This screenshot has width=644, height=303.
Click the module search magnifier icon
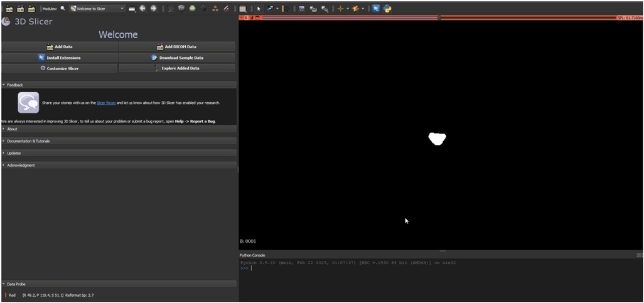63,8
